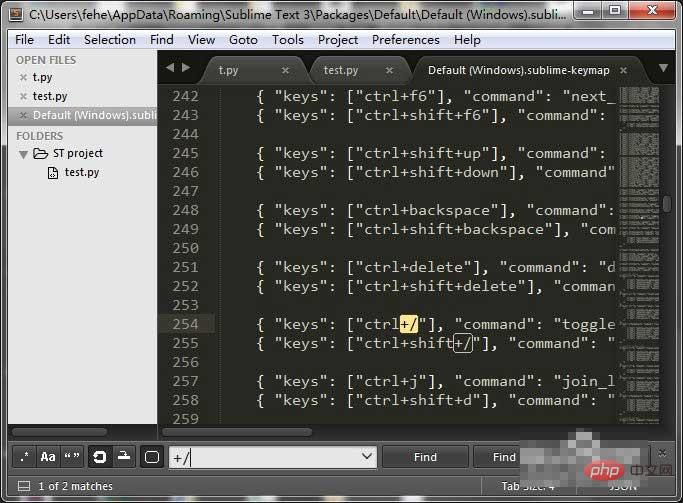Toggle case sensitive search option

pos(47,457)
